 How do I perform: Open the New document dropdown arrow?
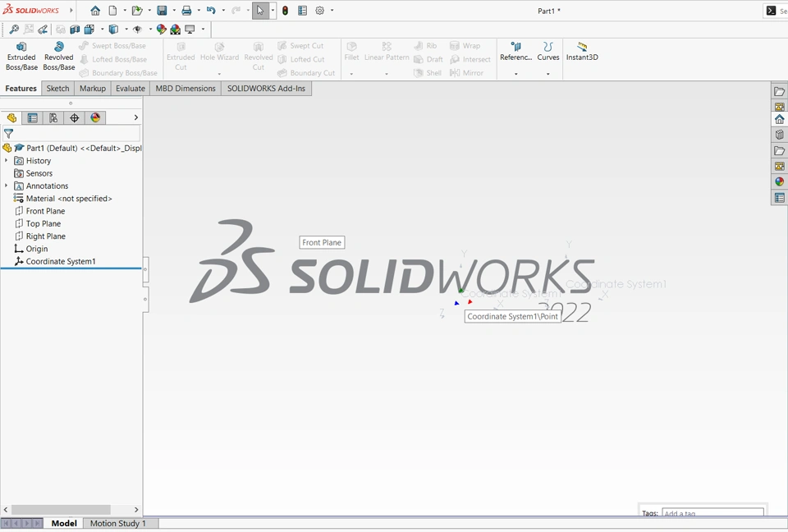[125, 11]
